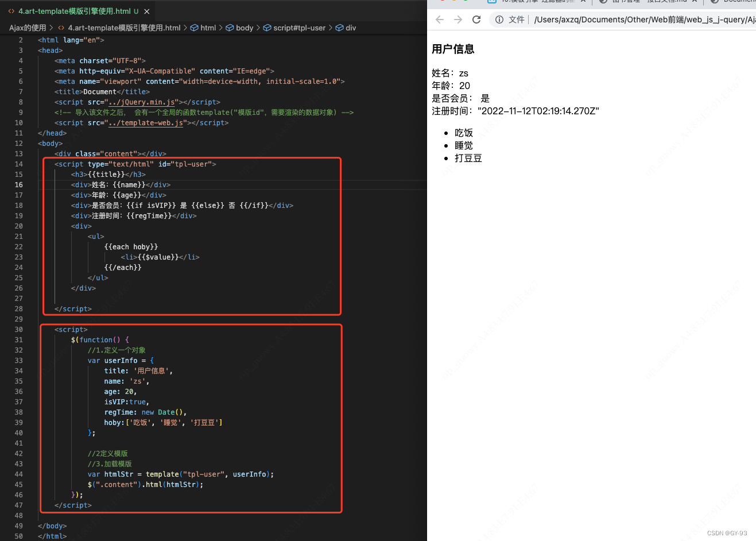This screenshot has height=541, width=756.
Task: Click the var htmlStr = template line
Action: [x=181, y=474]
